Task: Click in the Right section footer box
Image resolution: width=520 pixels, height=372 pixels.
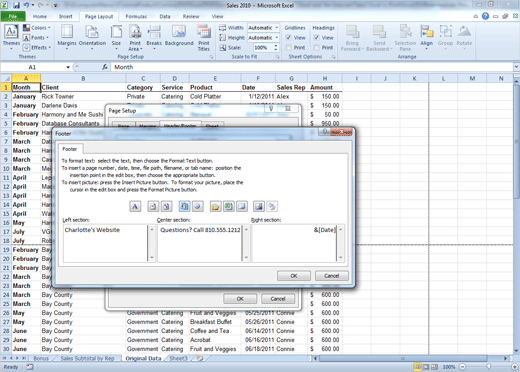Action: point(294,243)
